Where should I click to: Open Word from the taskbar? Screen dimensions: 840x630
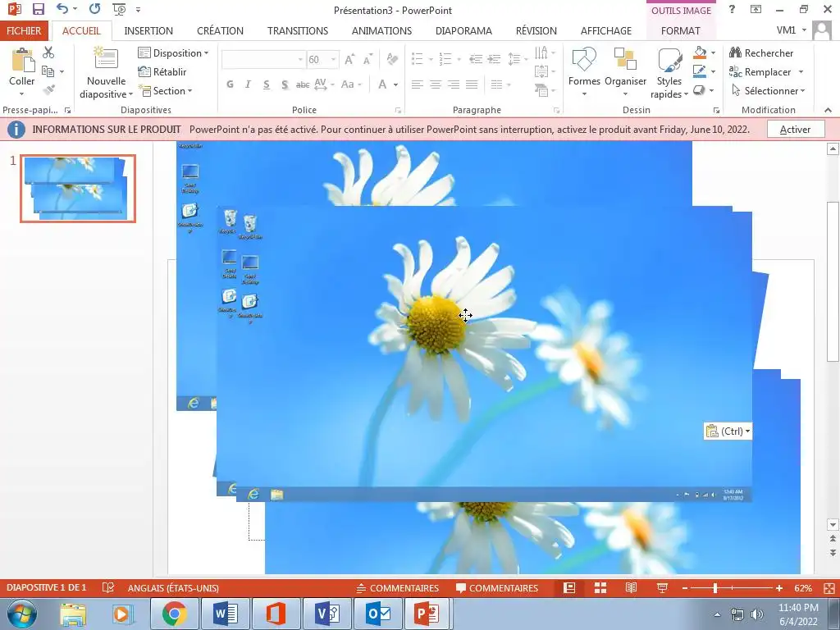(226, 614)
